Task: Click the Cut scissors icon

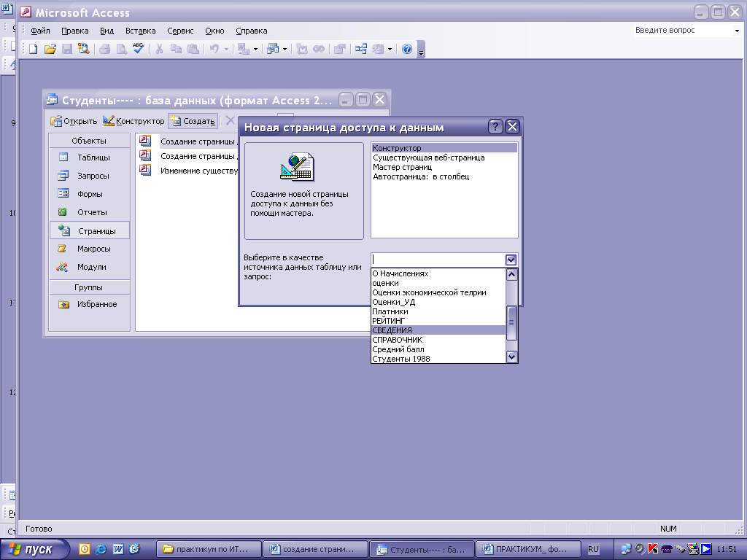Action: coord(159,49)
